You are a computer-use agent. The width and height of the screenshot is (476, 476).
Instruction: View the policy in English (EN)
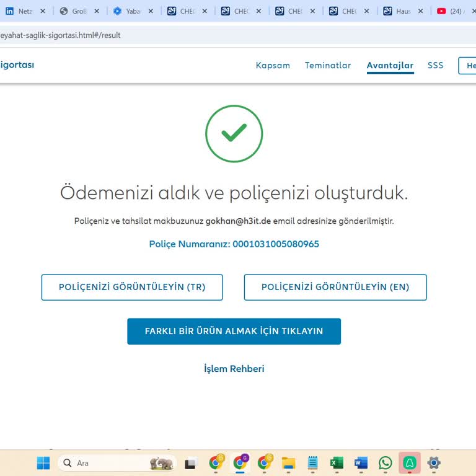point(335,287)
